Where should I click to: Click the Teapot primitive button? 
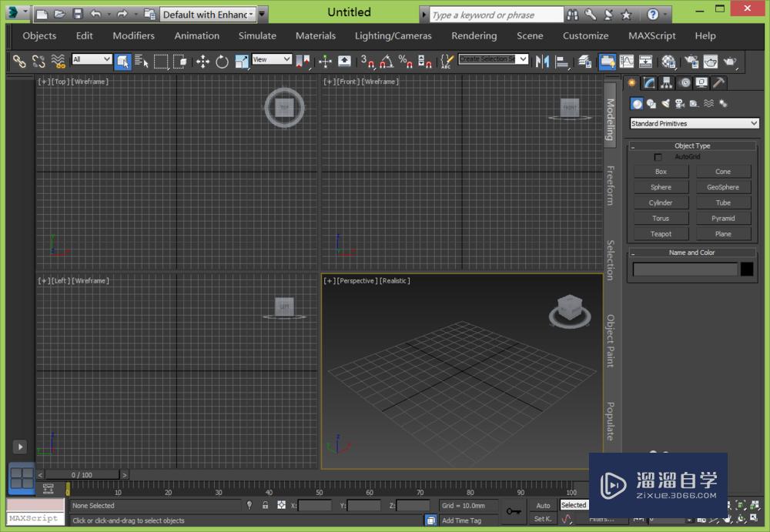coord(661,234)
